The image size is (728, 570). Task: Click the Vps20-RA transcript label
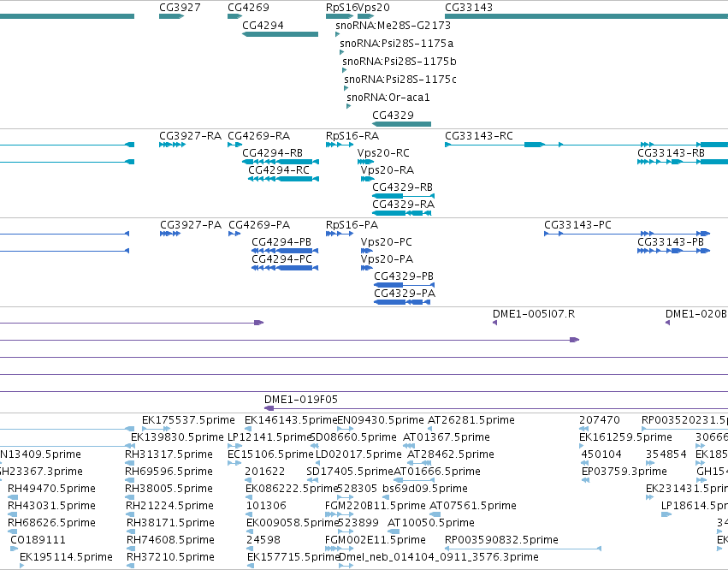pyautogui.click(x=388, y=170)
